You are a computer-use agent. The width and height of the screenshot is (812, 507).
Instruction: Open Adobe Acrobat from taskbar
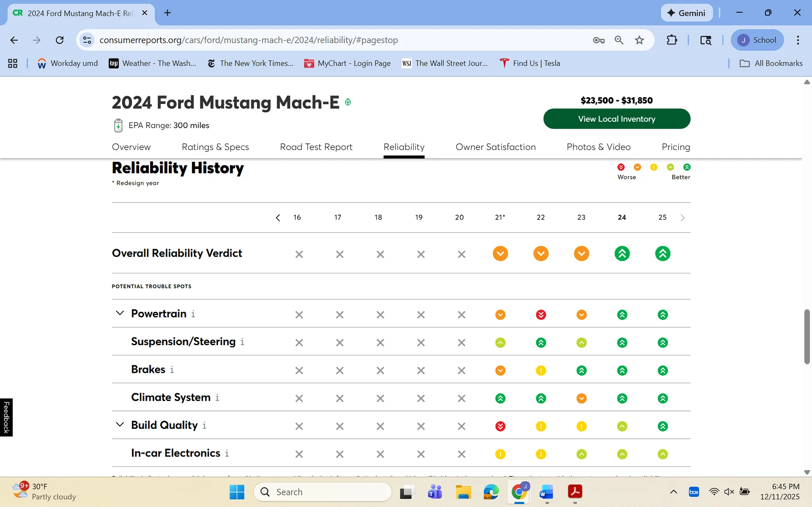(575, 492)
